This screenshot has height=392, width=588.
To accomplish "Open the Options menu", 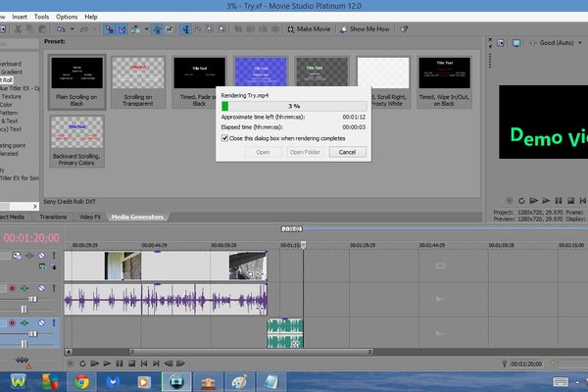I will tap(67, 17).
